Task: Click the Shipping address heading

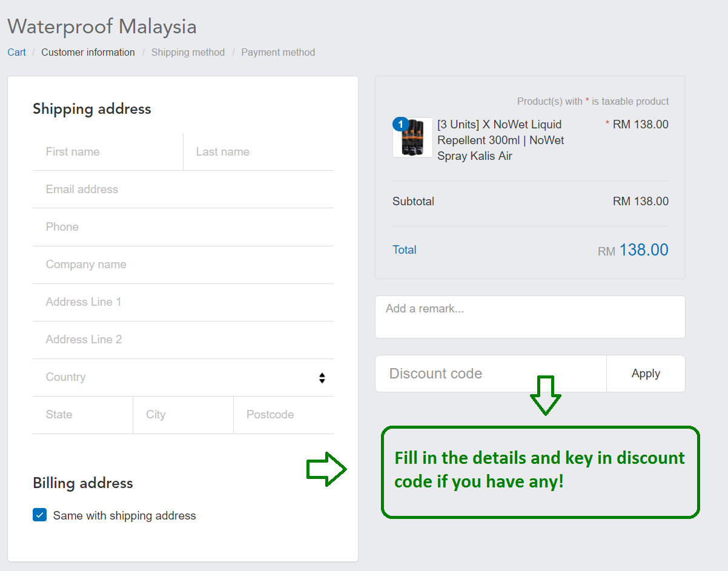Action: click(x=92, y=109)
